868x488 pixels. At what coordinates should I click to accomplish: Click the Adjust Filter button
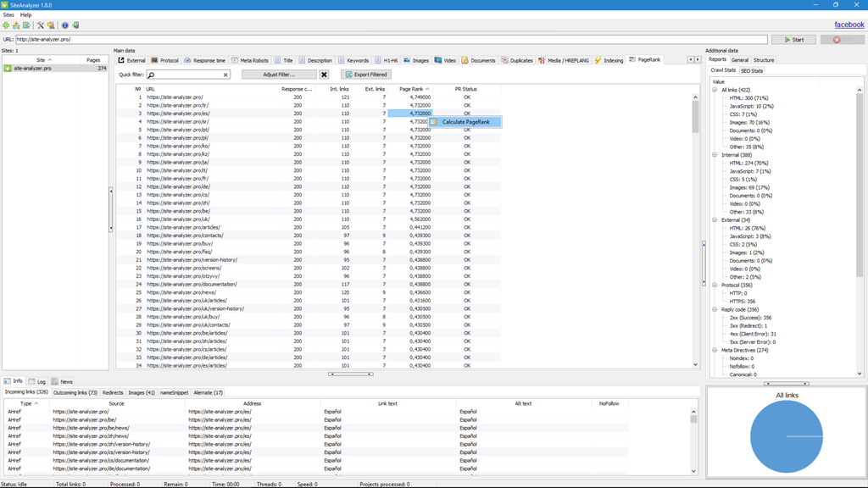click(x=279, y=75)
